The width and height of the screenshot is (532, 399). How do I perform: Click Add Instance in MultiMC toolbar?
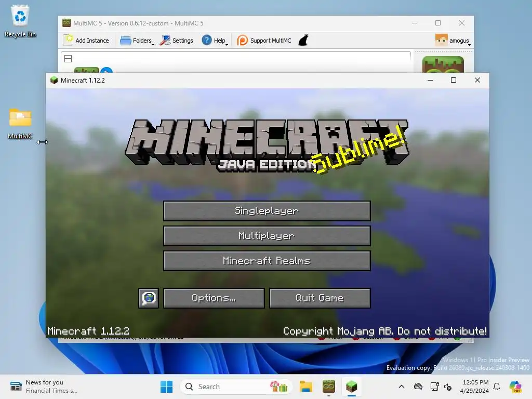(86, 41)
